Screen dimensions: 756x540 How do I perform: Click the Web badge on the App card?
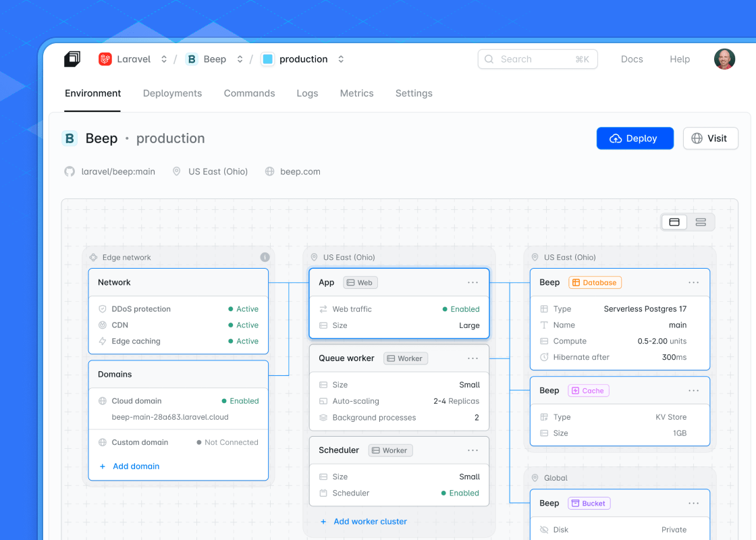pyautogui.click(x=360, y=282)
